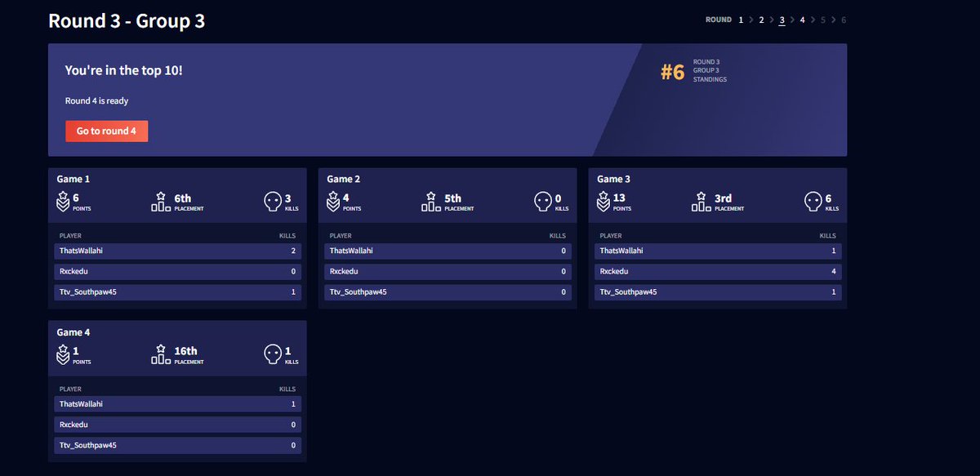Image resolution: width=980 pixels, height=476 pixels.
Task: Open round 2 in round navigation
Action: [x=762, y=20]
